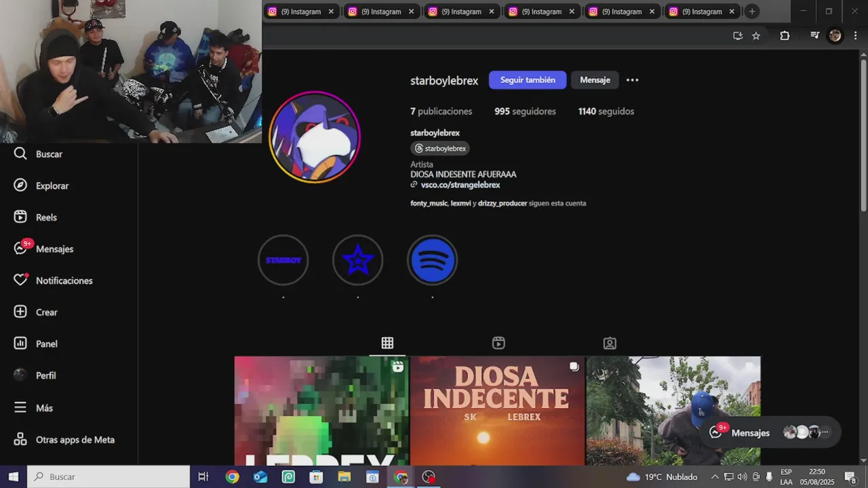Open starboylebrex profile picture story
This screenshot has height=488, width=868.
[x=314, y=137]
